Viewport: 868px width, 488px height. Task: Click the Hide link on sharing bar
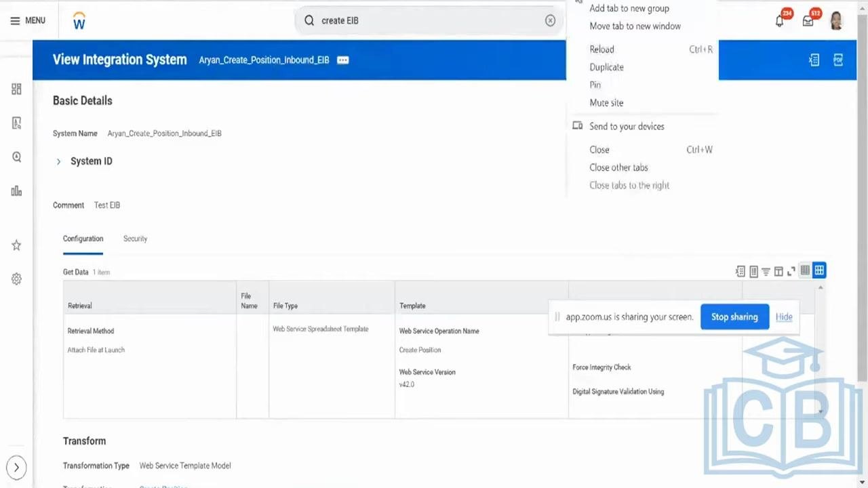(784, 317)
